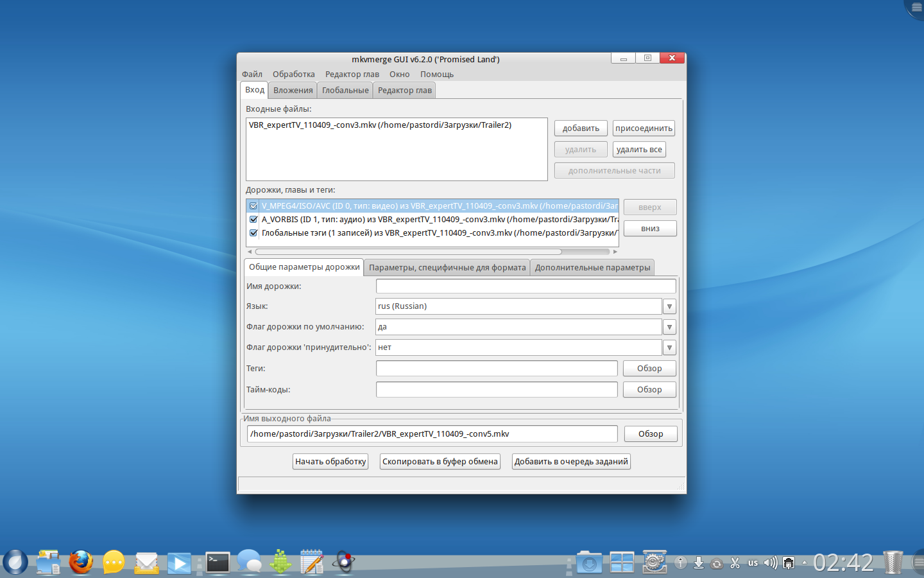Click the mkvmerge icon in the taskbar
This screenshot has width=924, height=578.
344,563
